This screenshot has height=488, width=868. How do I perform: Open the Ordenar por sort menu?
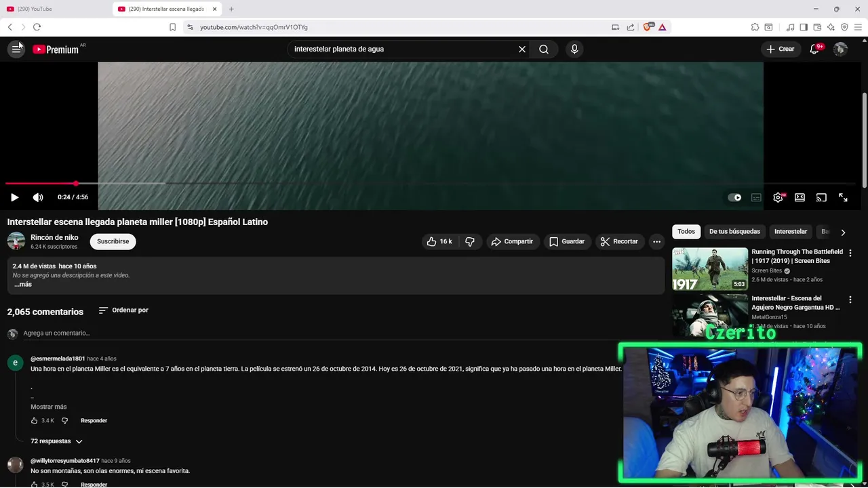123,310
